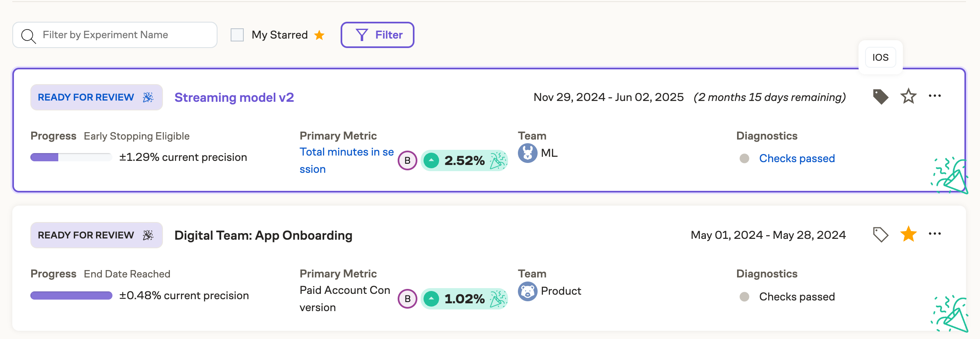Click the IOS tag tooltip
The image size is (980, 339).
click(880, 57)
